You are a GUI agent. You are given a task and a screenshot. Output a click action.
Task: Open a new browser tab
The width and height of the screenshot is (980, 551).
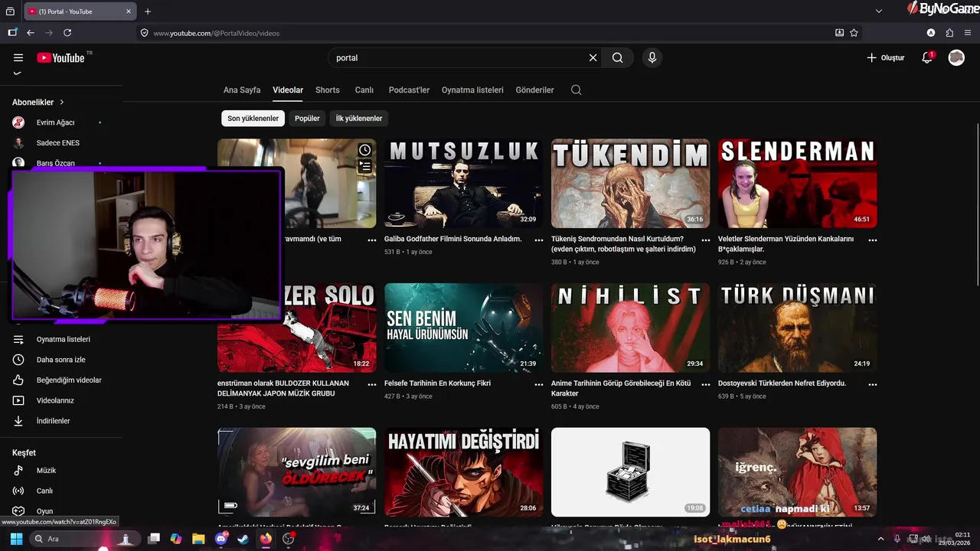(148, 11)
